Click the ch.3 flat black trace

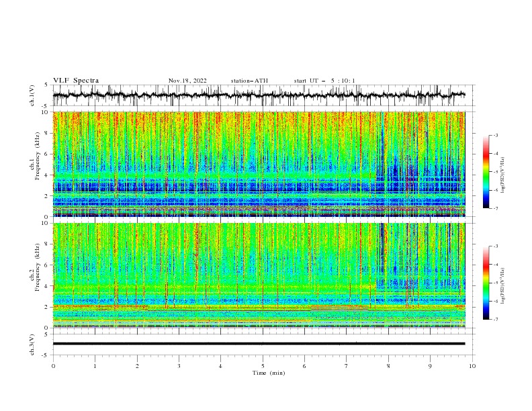coord(259,344)
